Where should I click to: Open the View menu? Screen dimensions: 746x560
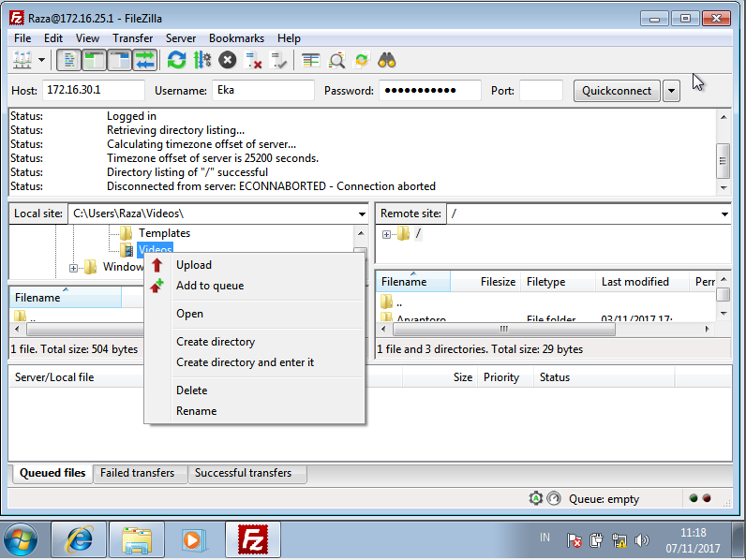tap(87, 38)
